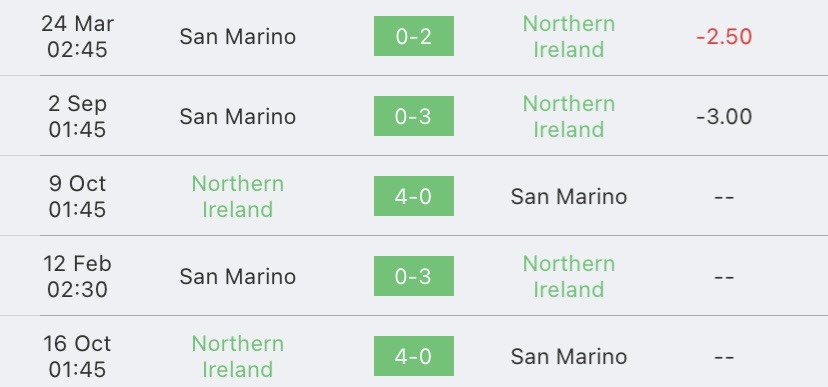Select Northern Ireland in the 24 Mar match

(x=569, y=36)
